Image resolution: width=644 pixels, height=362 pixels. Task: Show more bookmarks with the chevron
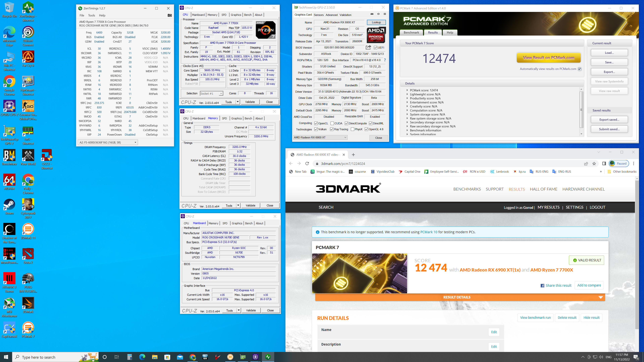pyautogui.click(x=601, y=172)
